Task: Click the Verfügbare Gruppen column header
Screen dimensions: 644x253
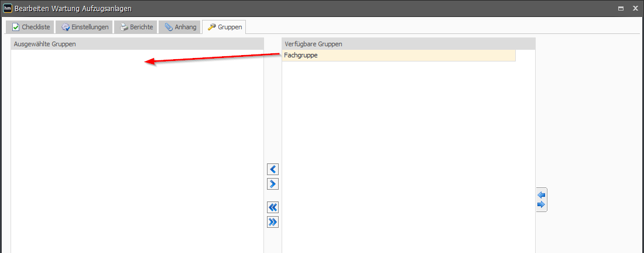Action: click(409, 44)
